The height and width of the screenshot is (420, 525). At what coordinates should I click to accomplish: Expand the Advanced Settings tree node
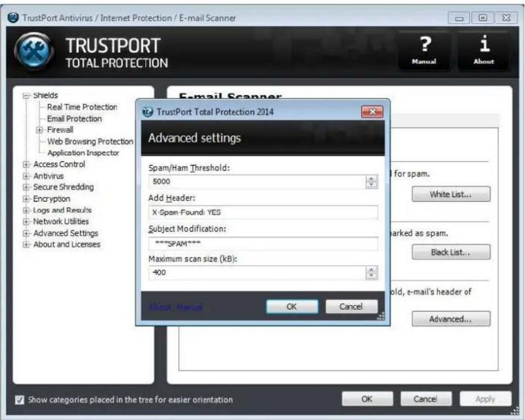pyautogui.click(x=26, y=234)
